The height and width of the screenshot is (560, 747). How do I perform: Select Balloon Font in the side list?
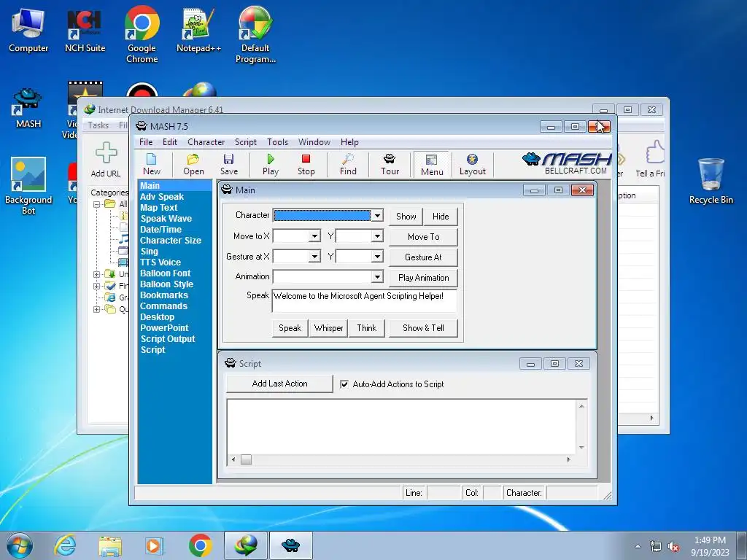[x=166, y=273]
